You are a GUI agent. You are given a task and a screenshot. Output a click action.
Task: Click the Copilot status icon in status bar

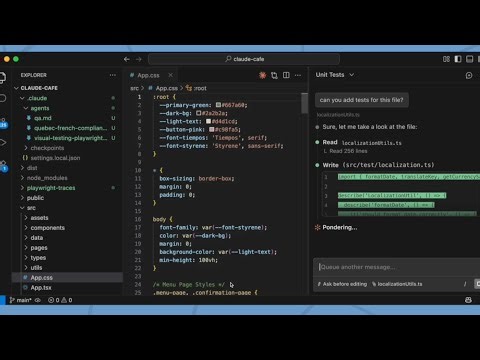pos(468,300)
